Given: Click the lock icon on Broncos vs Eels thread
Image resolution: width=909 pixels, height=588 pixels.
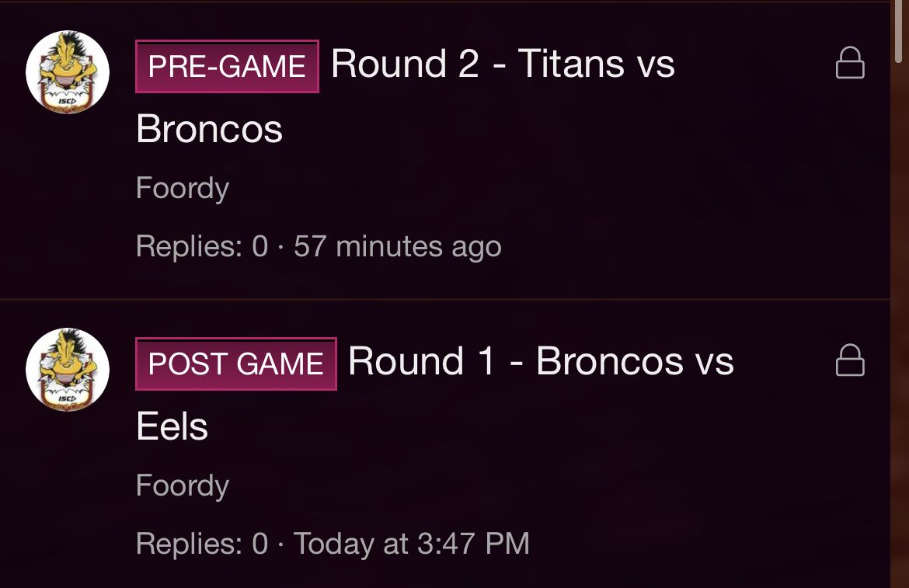Looking at the screenshot, I should 850,360.
